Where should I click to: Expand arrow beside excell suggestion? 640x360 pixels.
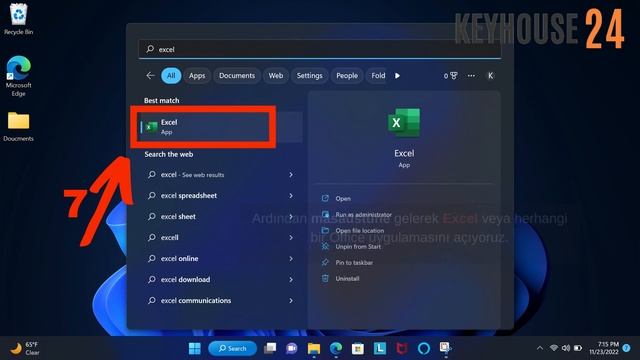tap(291, 238)
